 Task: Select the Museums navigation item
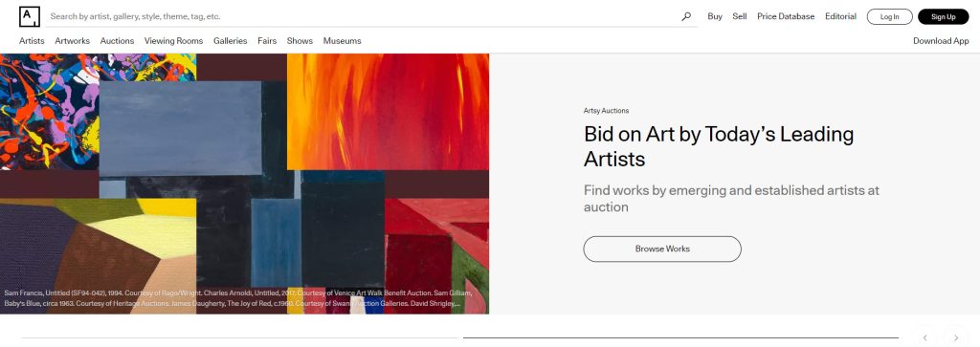tap(342, 41)
